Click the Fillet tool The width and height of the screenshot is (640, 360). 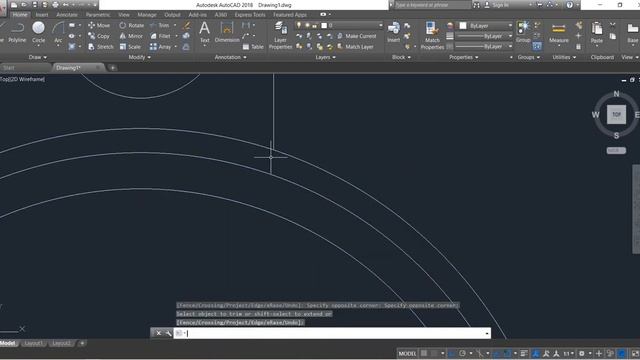160,36
